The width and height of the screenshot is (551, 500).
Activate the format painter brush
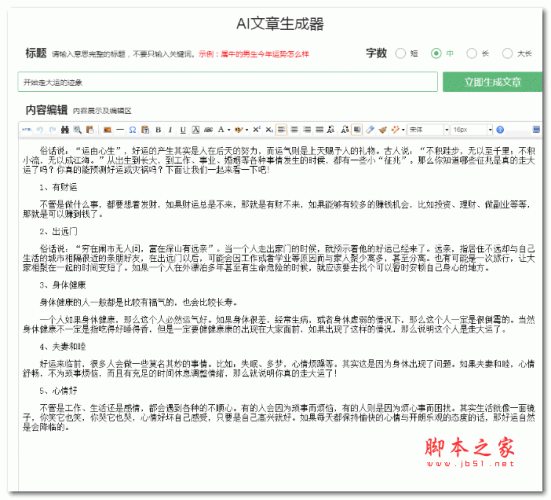click(383, 130)
